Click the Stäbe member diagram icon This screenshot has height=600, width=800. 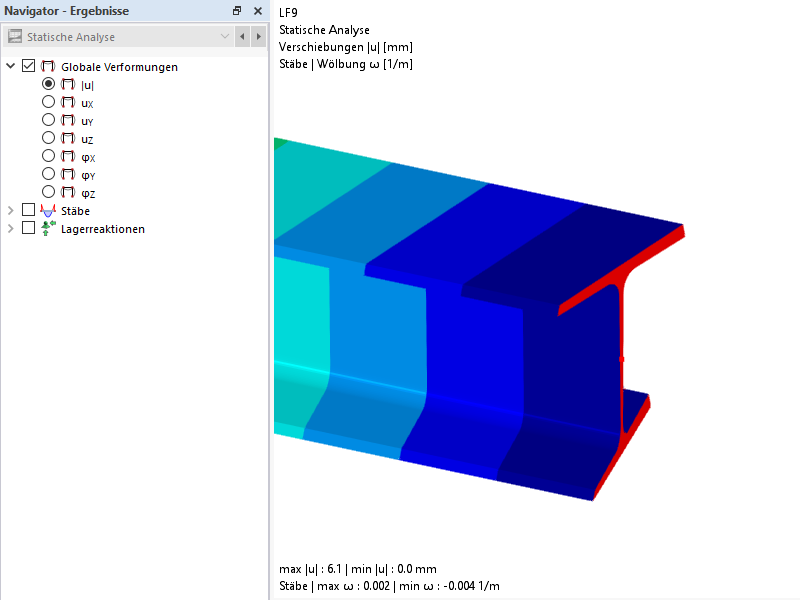point(48,211)
